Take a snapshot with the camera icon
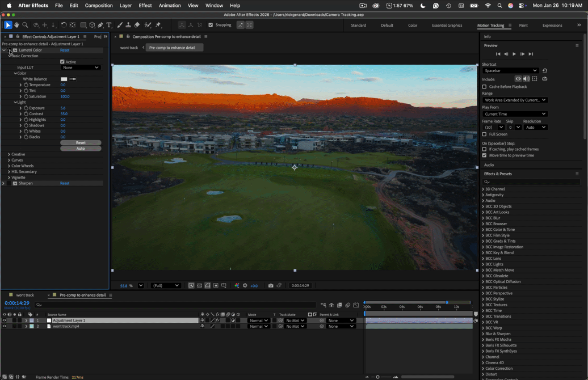 coord(271,285)
